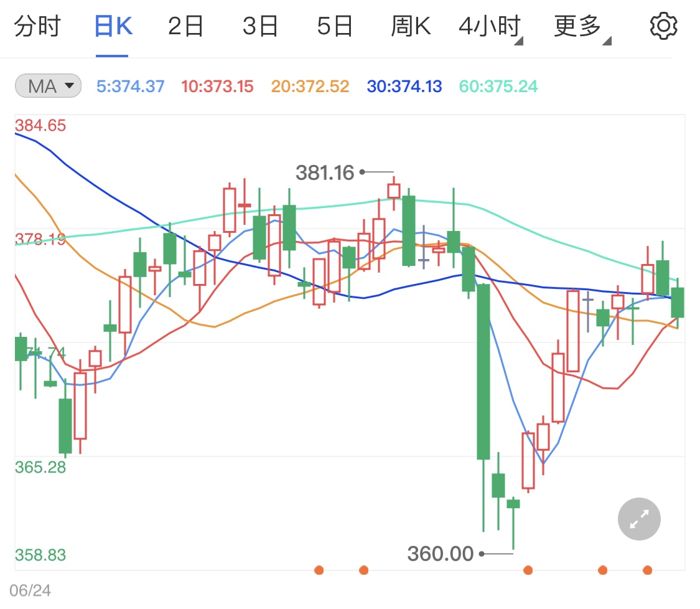
Task: Click the third orange event dot on timeline
Action: 528,570
